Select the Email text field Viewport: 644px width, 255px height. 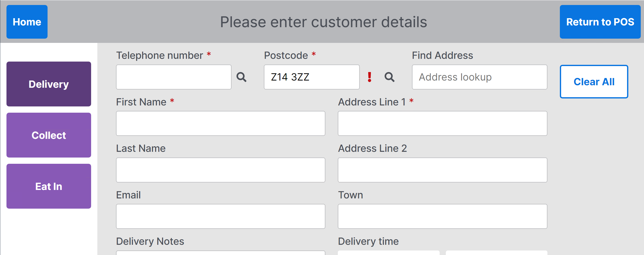[x=221, y=216]
